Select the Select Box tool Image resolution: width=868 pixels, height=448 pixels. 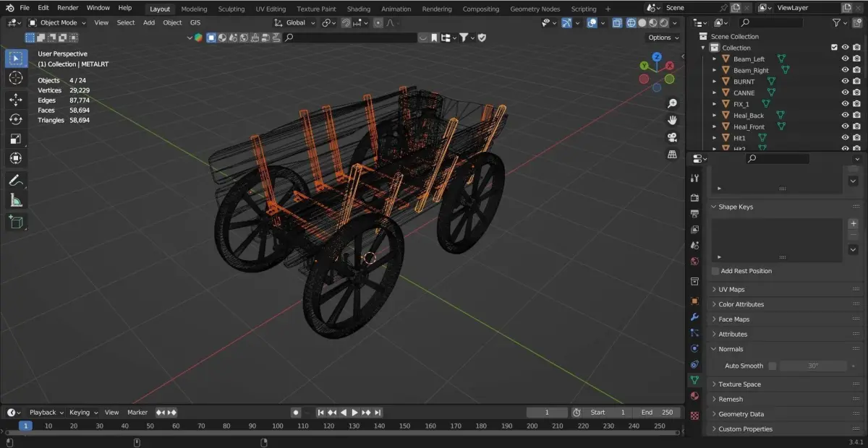pos(16,58)
